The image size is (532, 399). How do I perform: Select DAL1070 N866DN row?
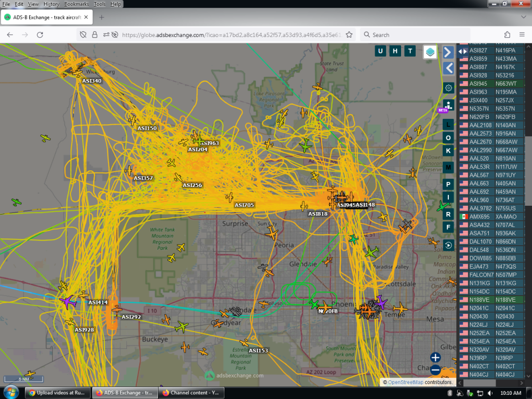(x=491, y=242)
